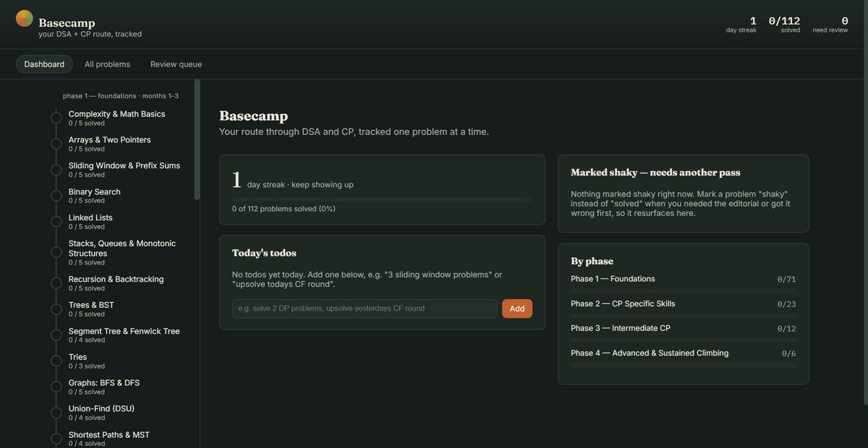Click the Marked shaky card heading
The width and height of the screenshot is (868, 448).
pyautogui.click(x=655, y=173)
